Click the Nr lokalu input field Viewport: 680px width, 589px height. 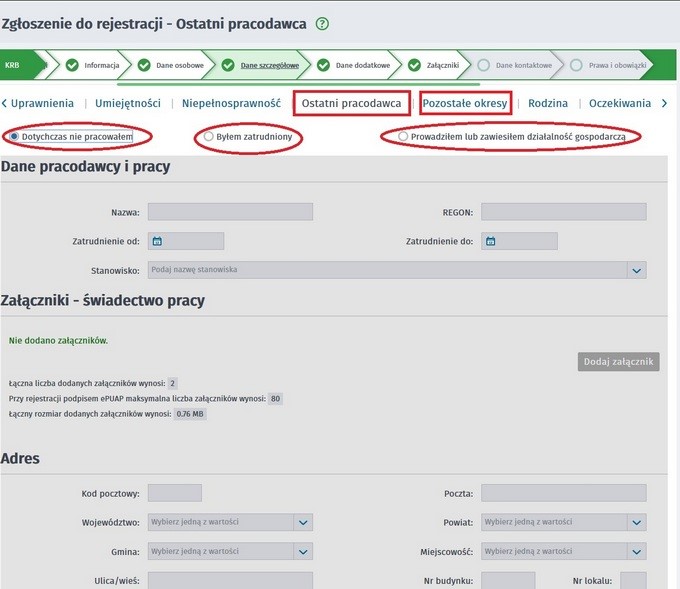633,580
